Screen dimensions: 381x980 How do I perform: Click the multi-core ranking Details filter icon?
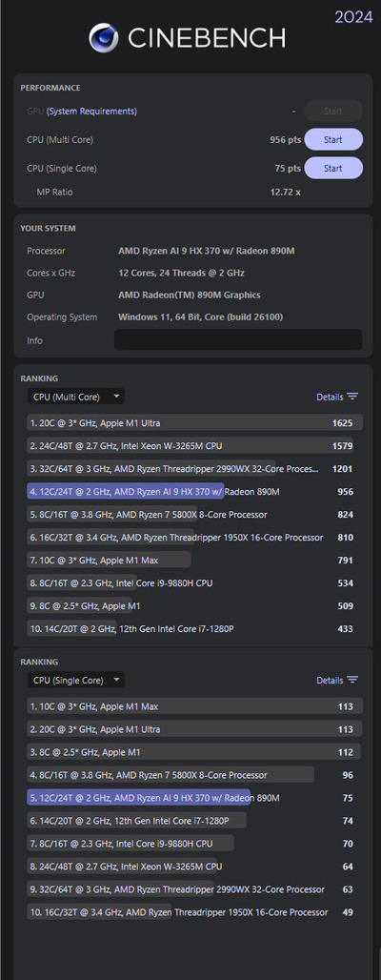(x=352, y=397)
